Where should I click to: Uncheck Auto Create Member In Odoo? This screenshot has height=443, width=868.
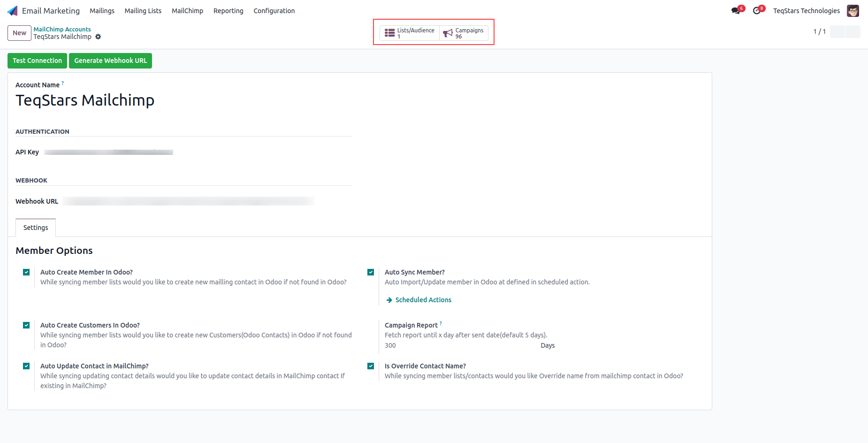tap(26, 272)
